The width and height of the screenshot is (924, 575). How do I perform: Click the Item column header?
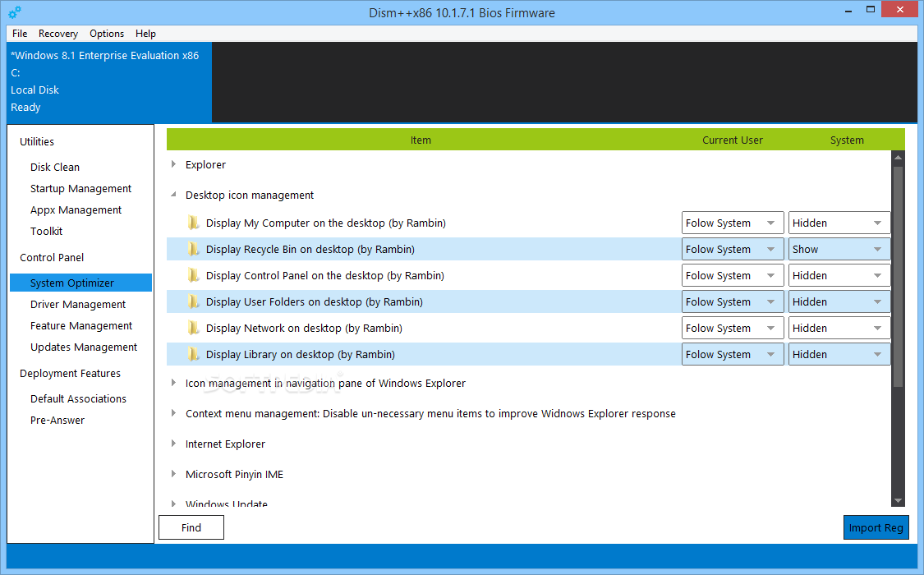click(421, 140)
